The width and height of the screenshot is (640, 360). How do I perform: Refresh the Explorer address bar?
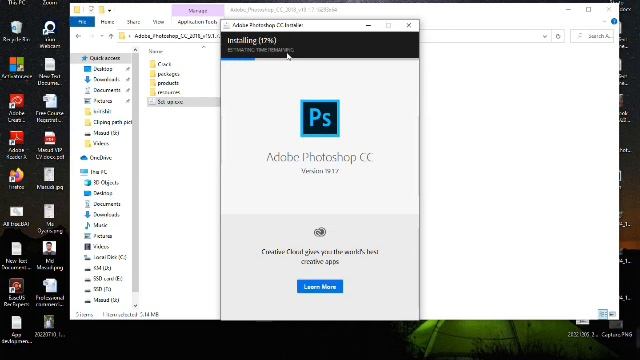(x=558, y=36)
